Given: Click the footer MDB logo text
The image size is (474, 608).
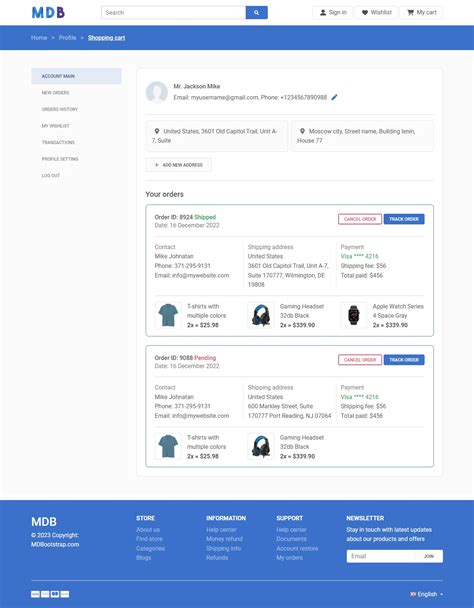Looking at the screenshot, I should 44,522.
